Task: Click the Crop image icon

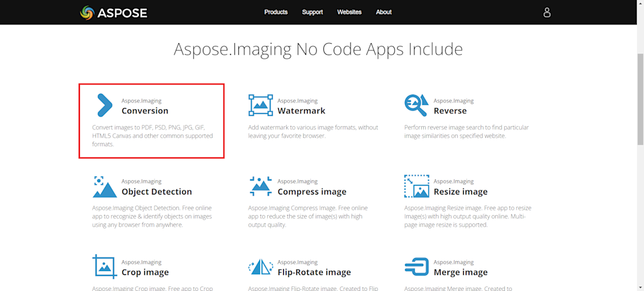Action: [x=104, y=267]
